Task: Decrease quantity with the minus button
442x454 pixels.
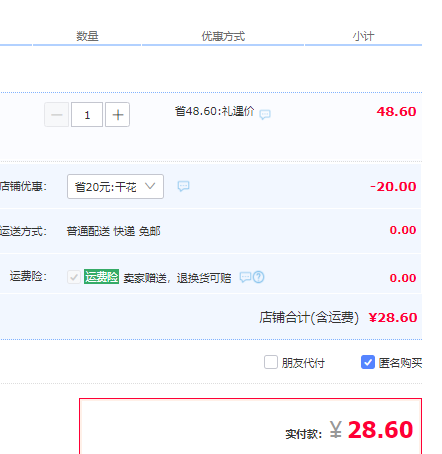Action: (57, 115)
